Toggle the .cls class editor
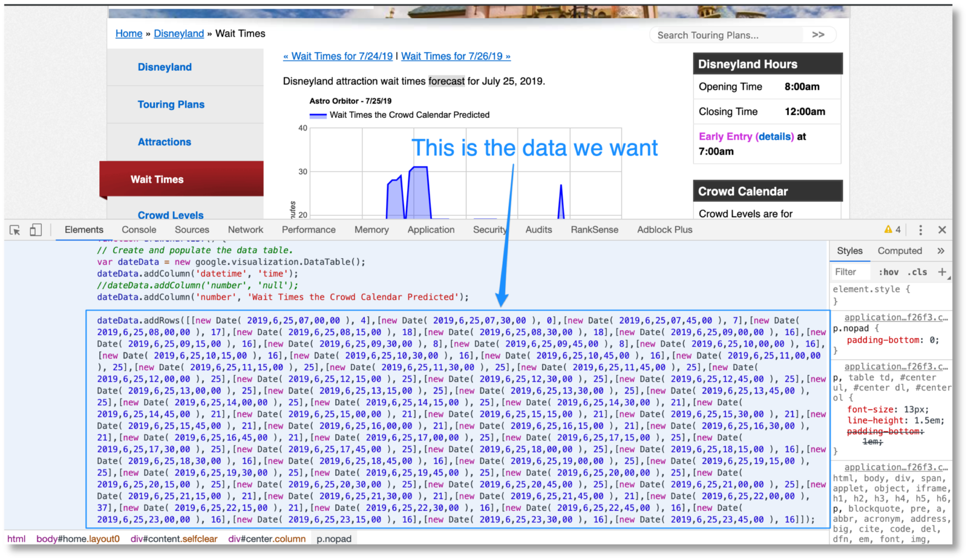Viewport: 968px width, 560px height. coord(917,272)
